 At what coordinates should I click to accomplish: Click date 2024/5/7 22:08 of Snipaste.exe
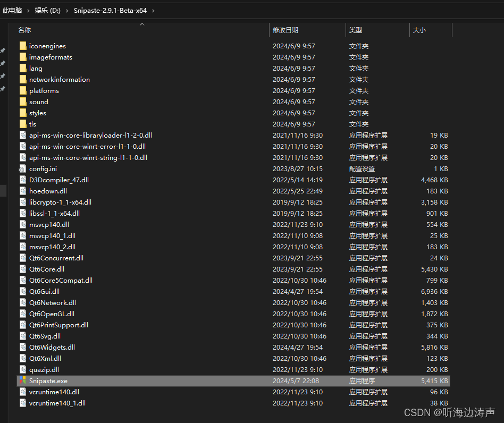point(296,381)
